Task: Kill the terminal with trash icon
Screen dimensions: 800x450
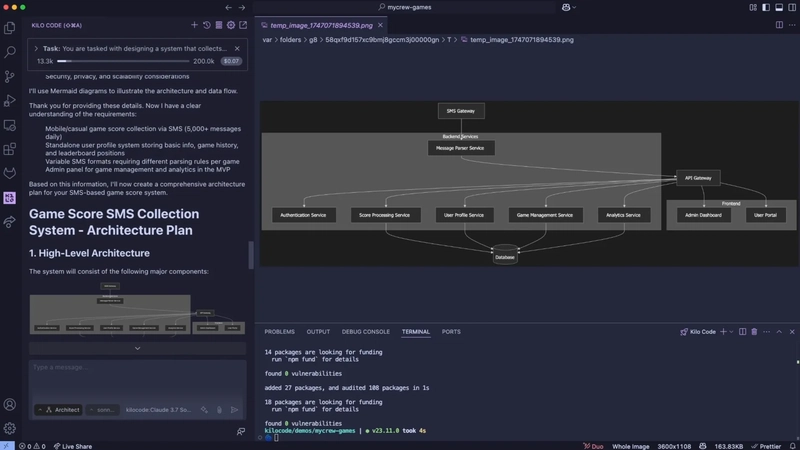Action: [x=754, y=332]
